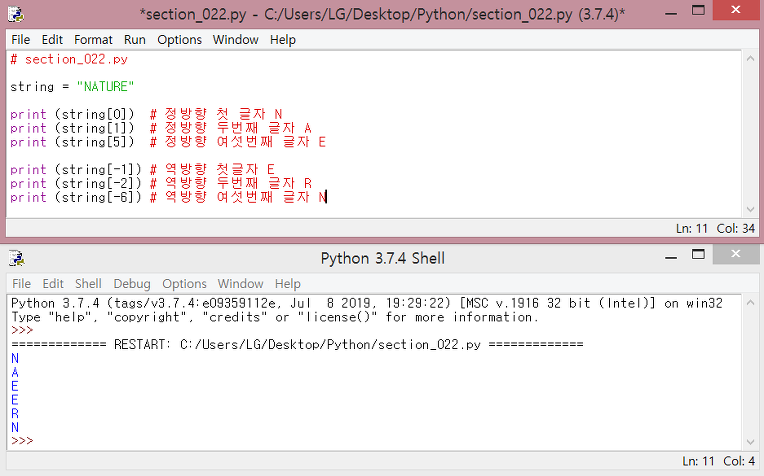764x476 pixels.
Task: Click the string literal "NATURE"
Action: coord(105,87)
